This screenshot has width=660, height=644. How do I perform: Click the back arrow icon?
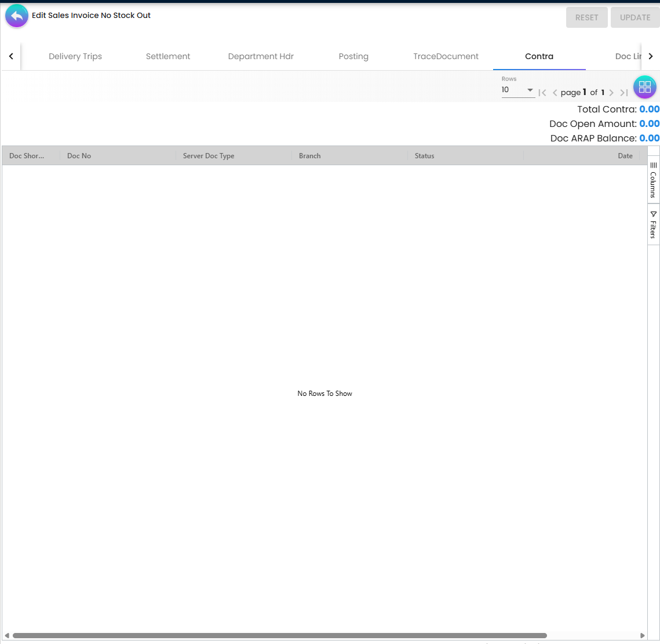click(16, 16)
